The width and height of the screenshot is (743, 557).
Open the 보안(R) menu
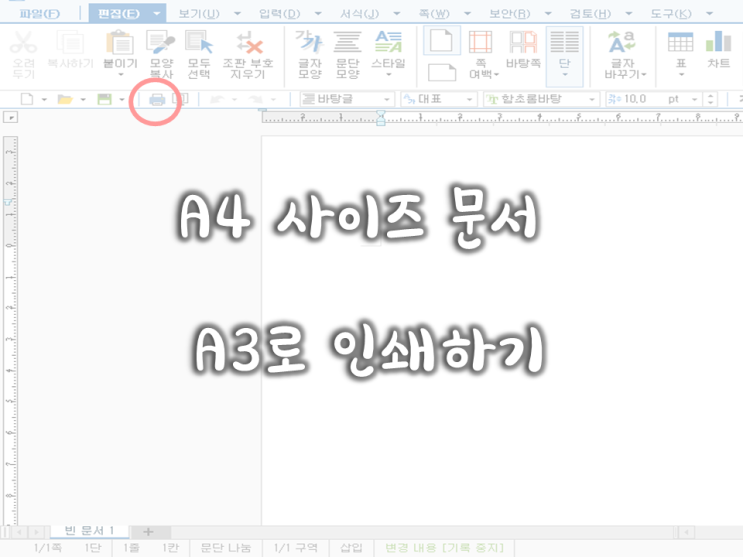pos(510,13)
